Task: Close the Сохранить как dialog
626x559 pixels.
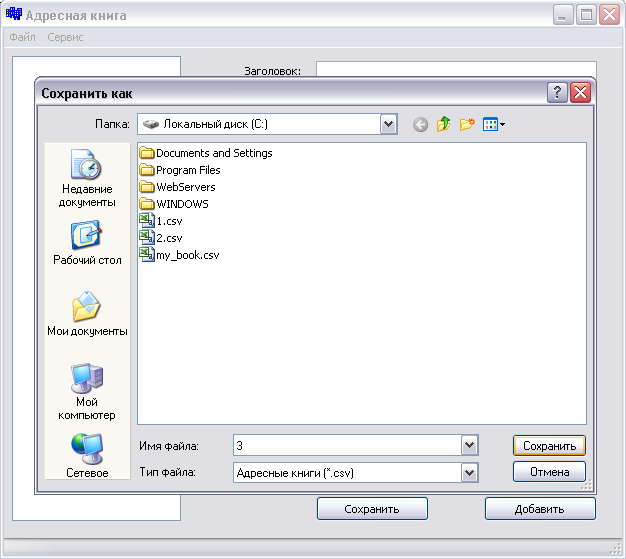Action: (x=580, y=93)
